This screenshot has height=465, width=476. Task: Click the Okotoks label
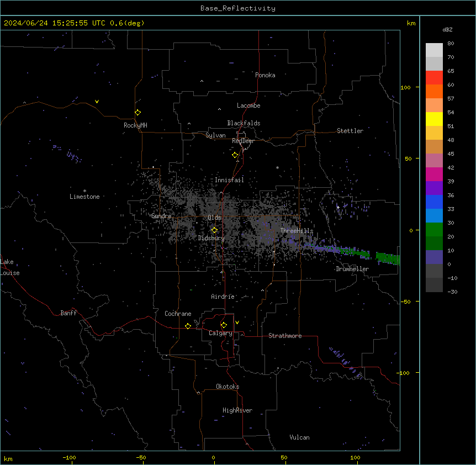[228, 387]
